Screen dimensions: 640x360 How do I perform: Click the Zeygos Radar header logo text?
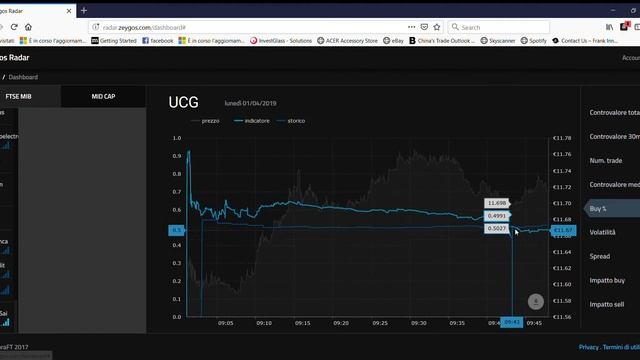point(15,58)
